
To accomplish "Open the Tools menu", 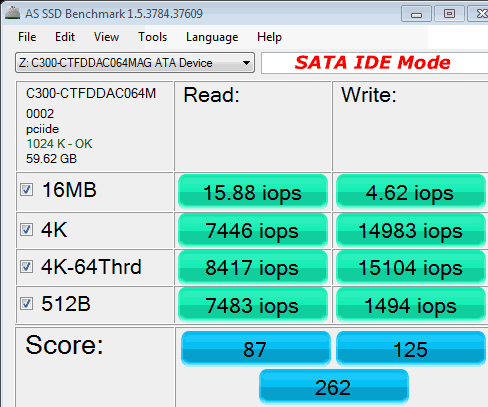I will click(x=153, y=37).
